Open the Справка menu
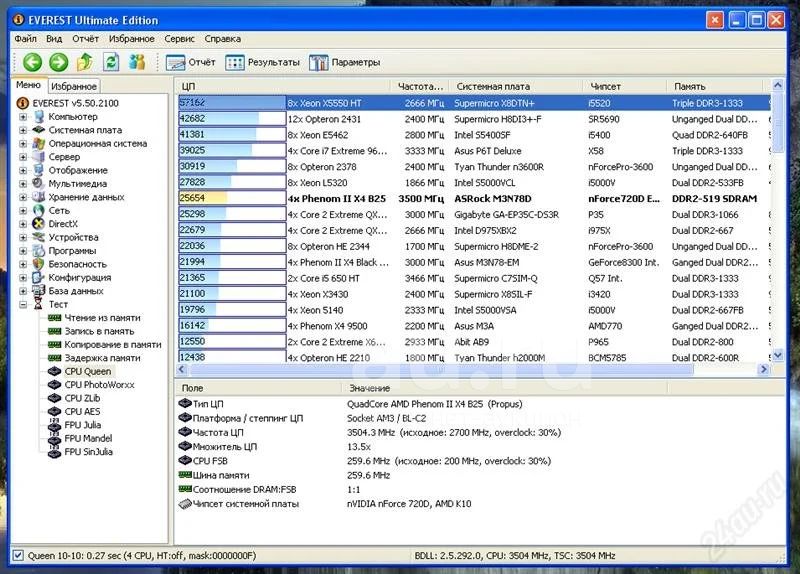Viewport: 800px width, 574px height. tap(222, 39)
